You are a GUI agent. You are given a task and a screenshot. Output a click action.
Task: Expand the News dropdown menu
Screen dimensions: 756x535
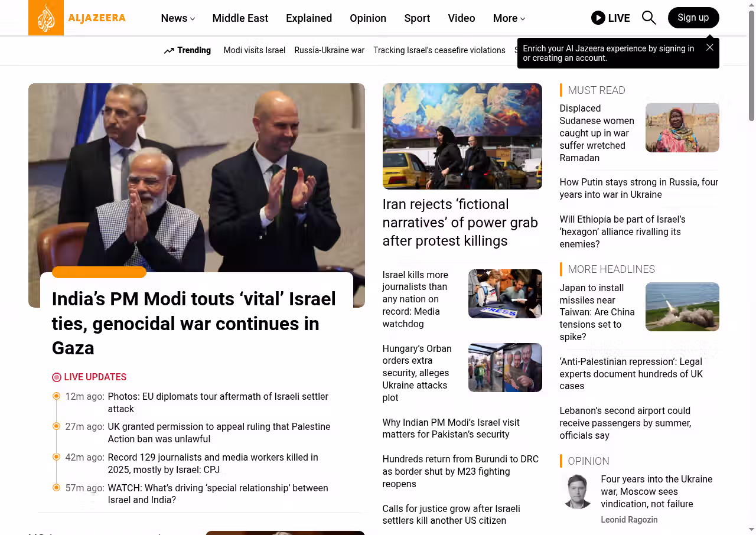pyautogui.click(x=178, y=18)
